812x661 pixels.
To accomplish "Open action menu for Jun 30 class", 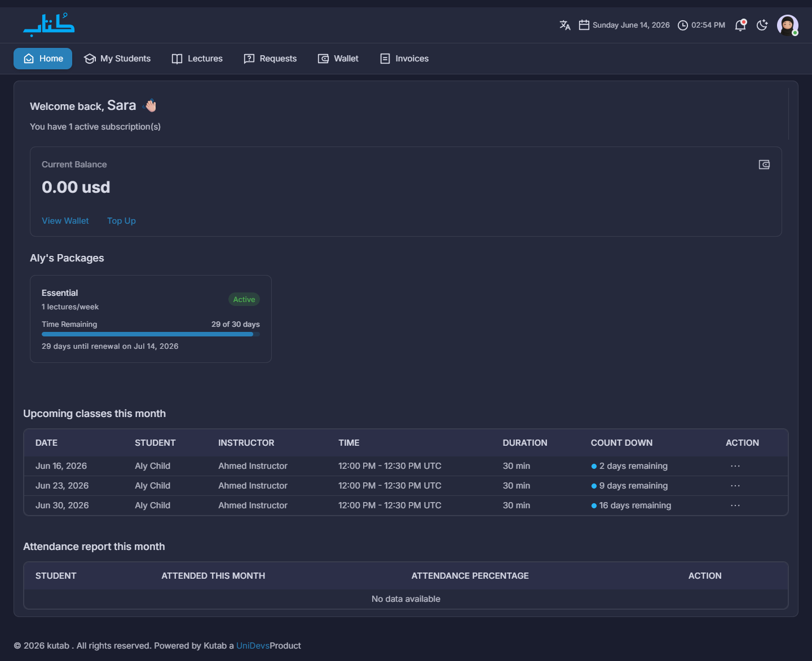I will click(735, 505).
